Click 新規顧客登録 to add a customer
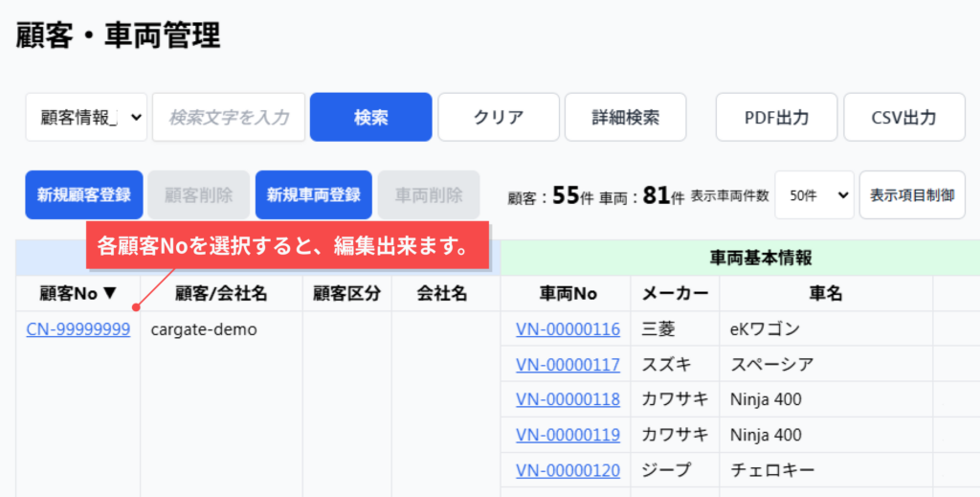This screenshot has height=497, width=980. tap(84, 195)
